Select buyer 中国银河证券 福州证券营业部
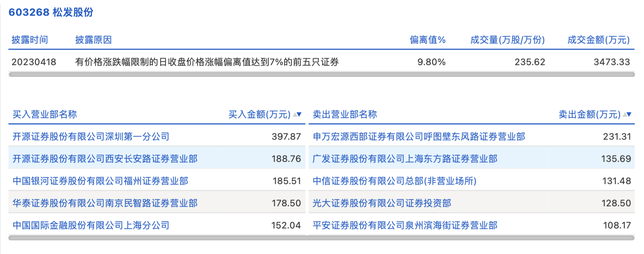Viewport: 644px width, 254px height. (x=100, y=181)
